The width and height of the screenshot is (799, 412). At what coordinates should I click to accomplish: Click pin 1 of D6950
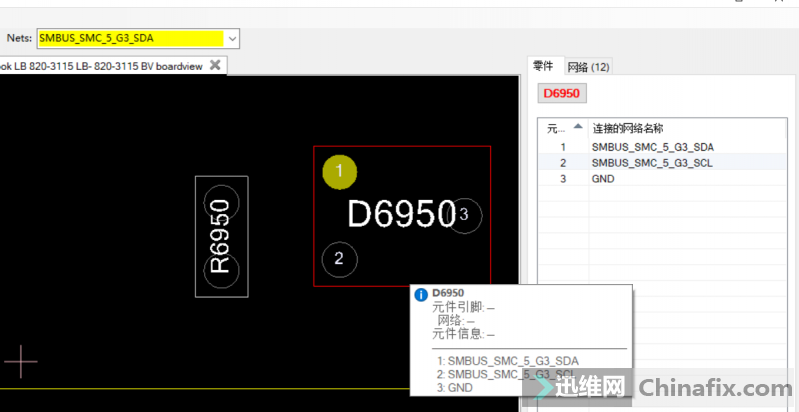tap(339, 172)
